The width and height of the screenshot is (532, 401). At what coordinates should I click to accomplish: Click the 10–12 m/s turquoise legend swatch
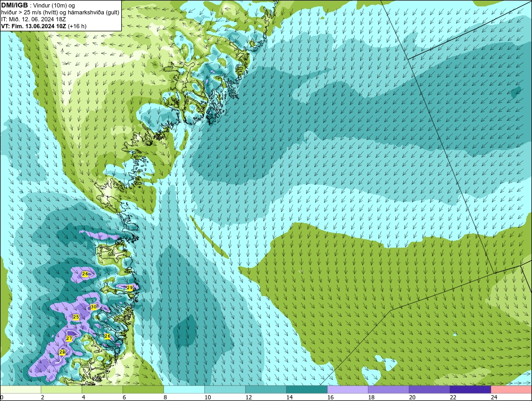(x=225, y=389)
